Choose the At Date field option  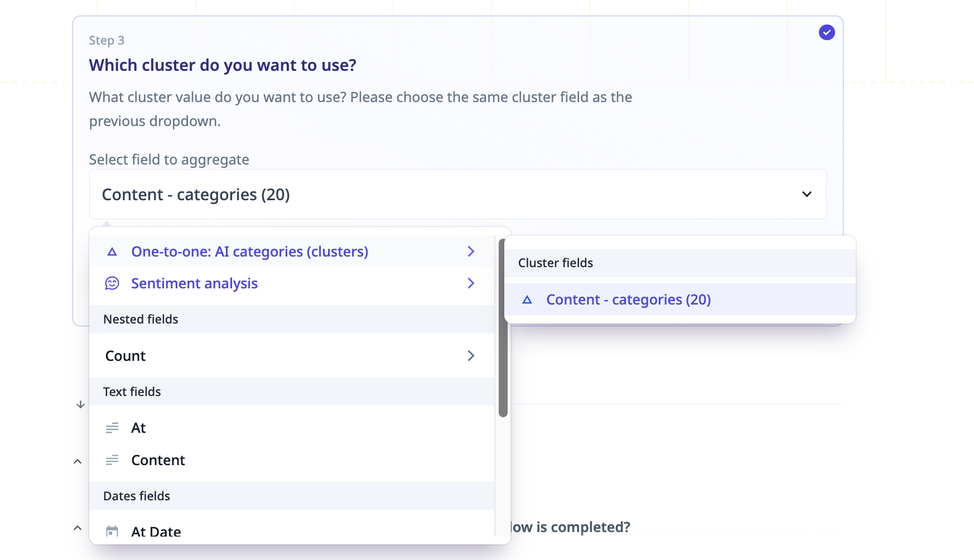pyautogui.click(x=156, y=532)
